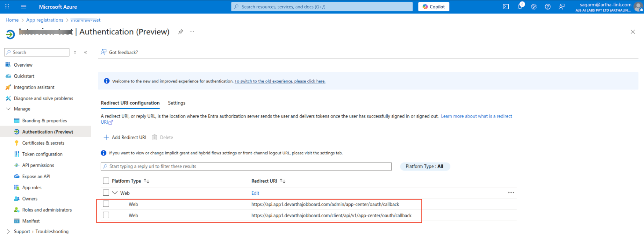Collapse the left sidebar menu

(x=85, y=52)
